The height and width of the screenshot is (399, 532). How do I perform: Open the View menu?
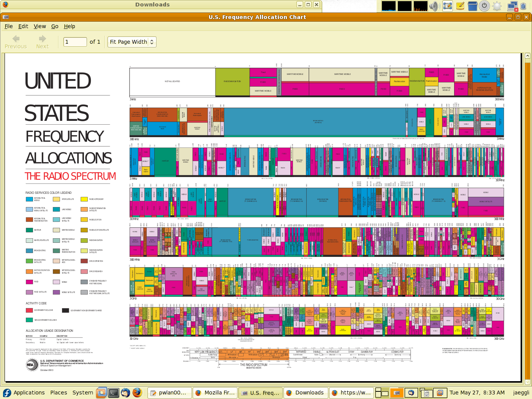click(40, 26)
